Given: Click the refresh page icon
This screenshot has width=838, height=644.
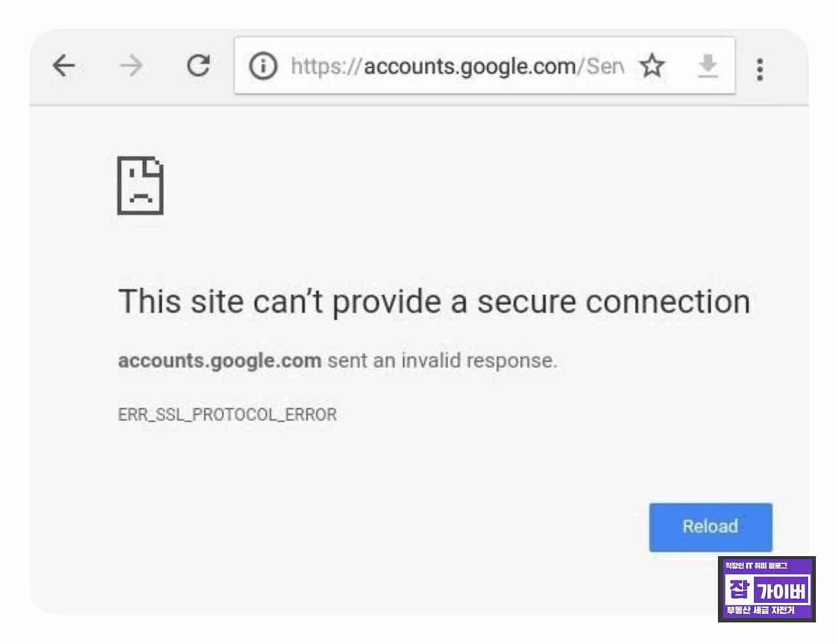Looking at the screenshot, I should point(199,65).
